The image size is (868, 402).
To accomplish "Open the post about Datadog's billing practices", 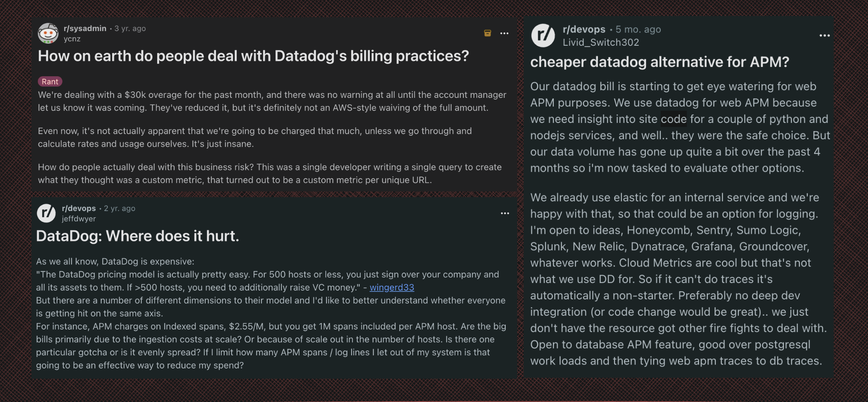I will pyautogui.click(x=253, y=56).
